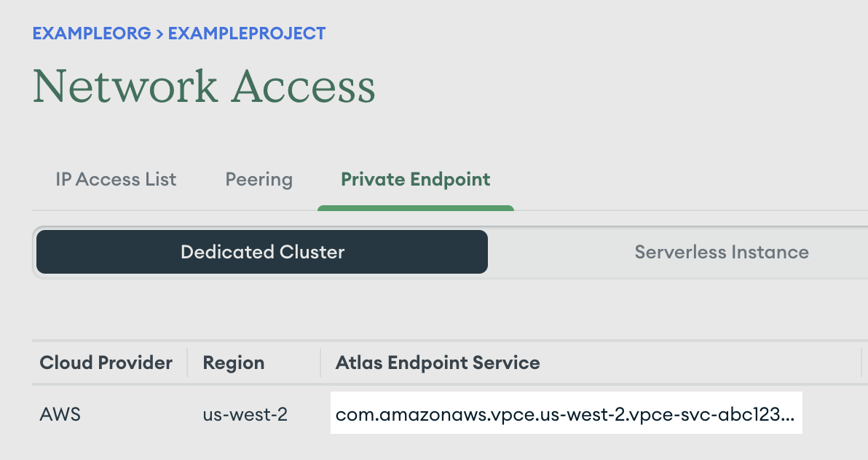Click the us-west-2 region cell

point(245,413)
